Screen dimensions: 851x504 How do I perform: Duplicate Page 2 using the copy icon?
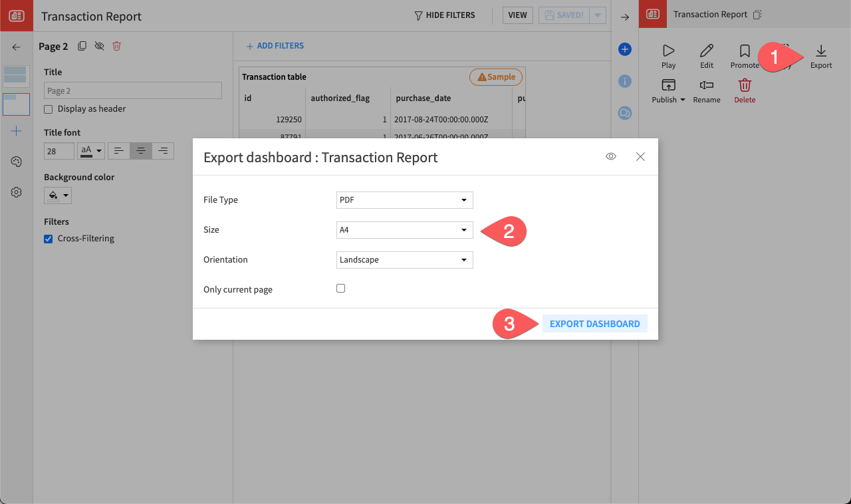82,46
